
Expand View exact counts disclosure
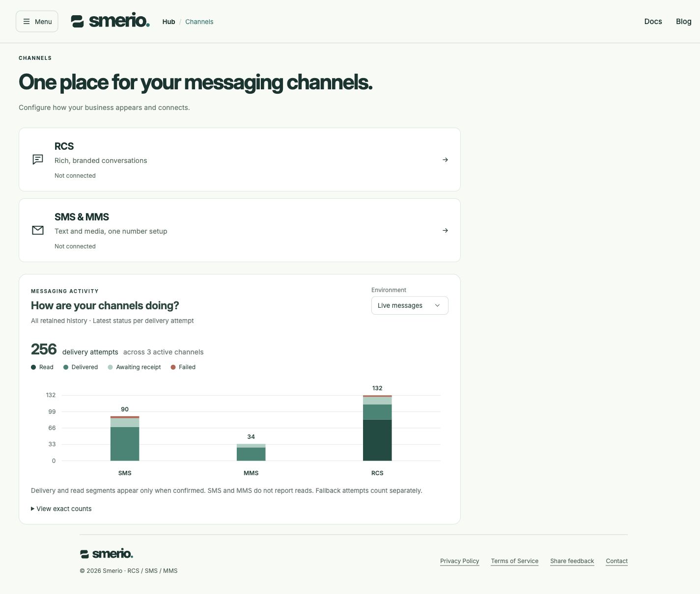pyautogui.click(x=61, y=509)
